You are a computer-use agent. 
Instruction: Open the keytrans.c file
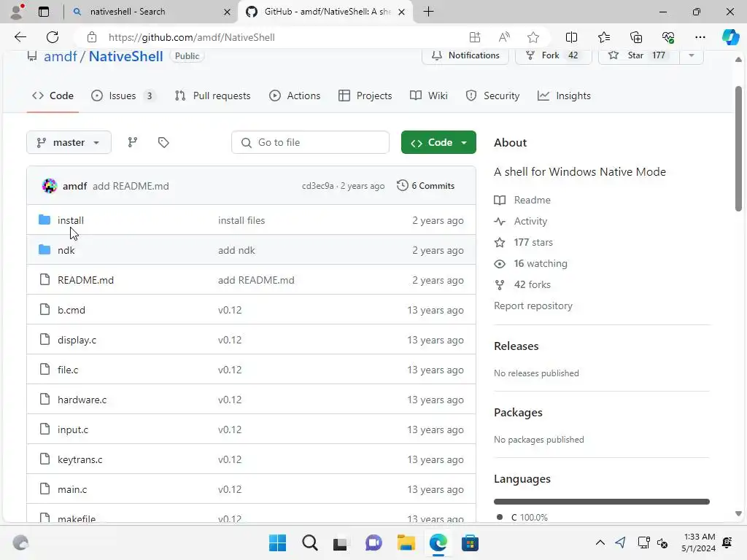pyautogui.click(x=80, y=459)
